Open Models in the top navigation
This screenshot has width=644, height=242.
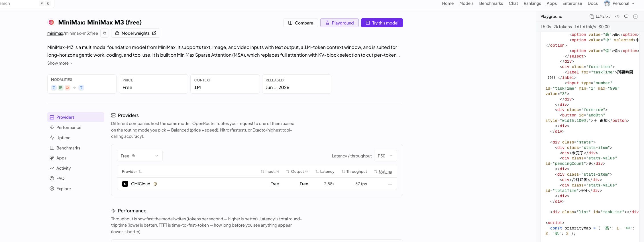[x=466, y=3]
